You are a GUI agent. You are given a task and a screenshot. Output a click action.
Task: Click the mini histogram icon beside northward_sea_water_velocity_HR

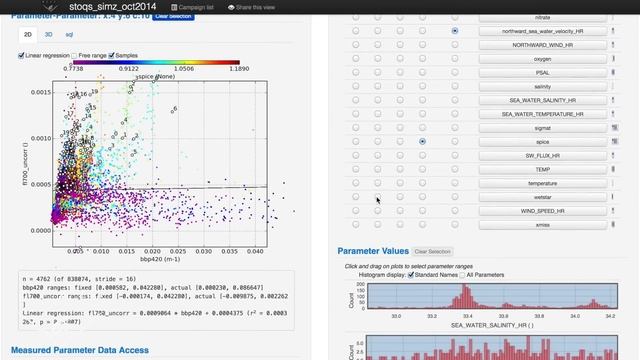pos(613,31)
